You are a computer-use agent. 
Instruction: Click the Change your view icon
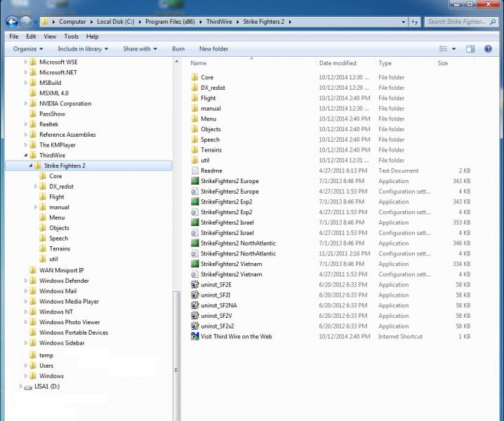(x=443, y=49)
